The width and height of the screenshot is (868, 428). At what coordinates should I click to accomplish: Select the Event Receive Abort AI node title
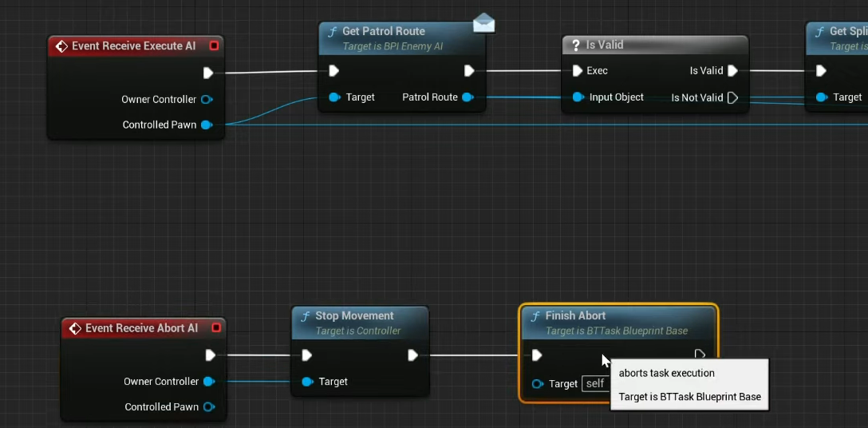click(141, 328)
